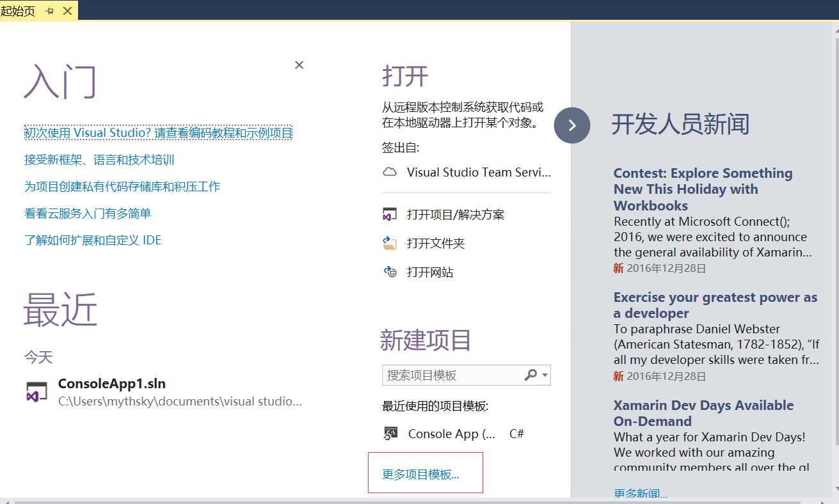
Task: Read article Exercise your greatest power as a developer
Action: (x=715, y=305)
